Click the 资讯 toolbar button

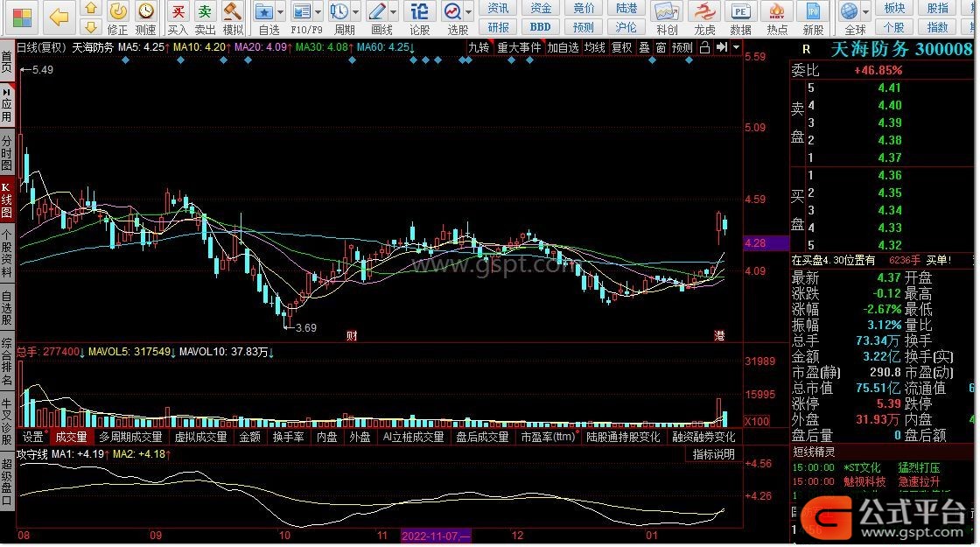[x=498, y=8]
